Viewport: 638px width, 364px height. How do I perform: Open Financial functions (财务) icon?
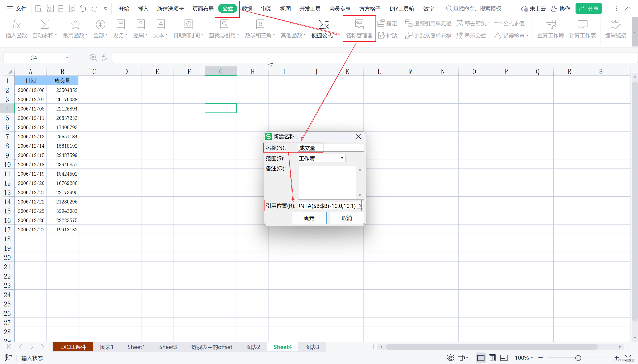120,29
